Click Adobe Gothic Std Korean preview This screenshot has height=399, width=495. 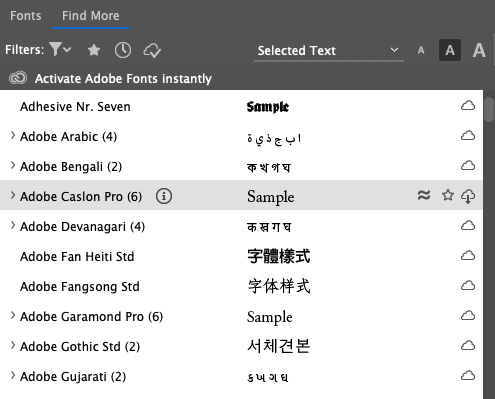279,346
